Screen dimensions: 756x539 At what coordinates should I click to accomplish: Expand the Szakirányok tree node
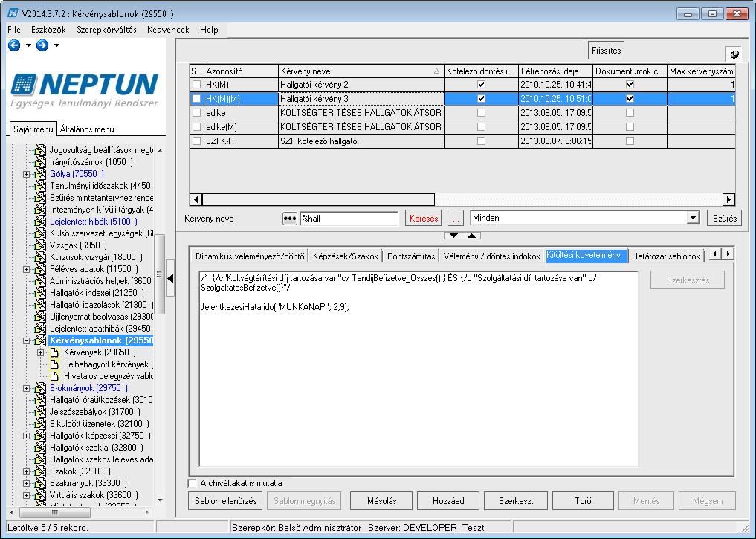[x=27, y=483]
